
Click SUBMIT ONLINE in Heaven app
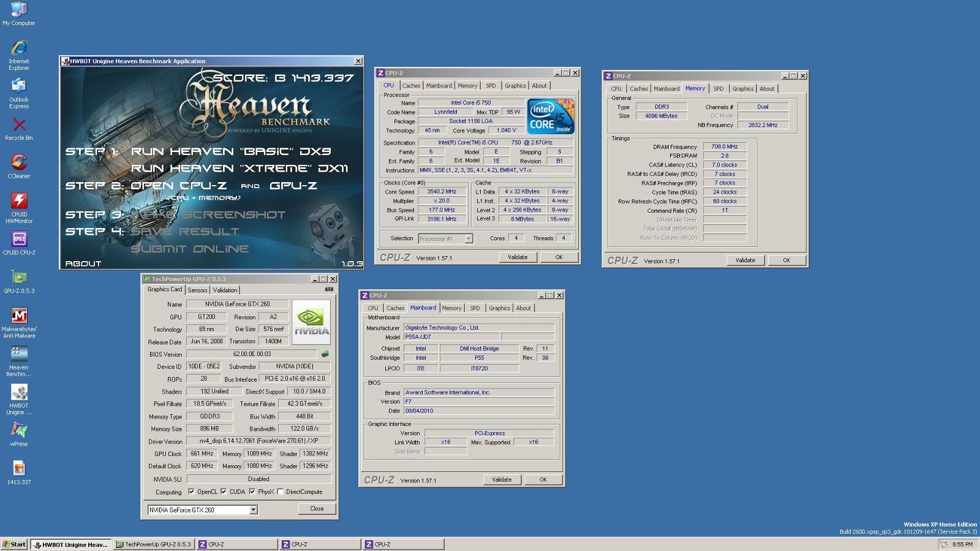[190, 249]
